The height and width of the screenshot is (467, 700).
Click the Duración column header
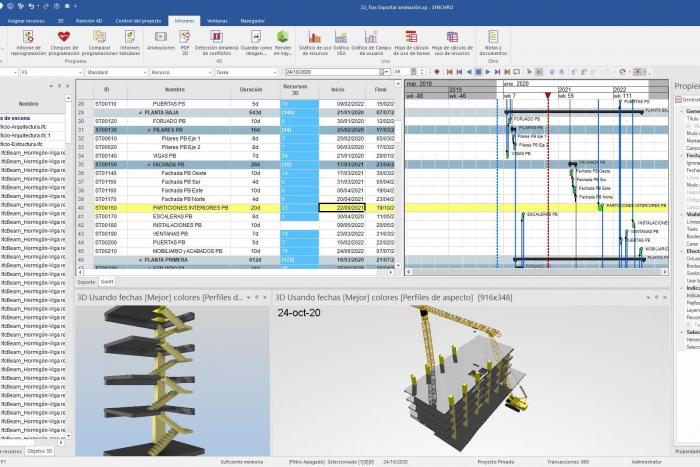(253, 89)
